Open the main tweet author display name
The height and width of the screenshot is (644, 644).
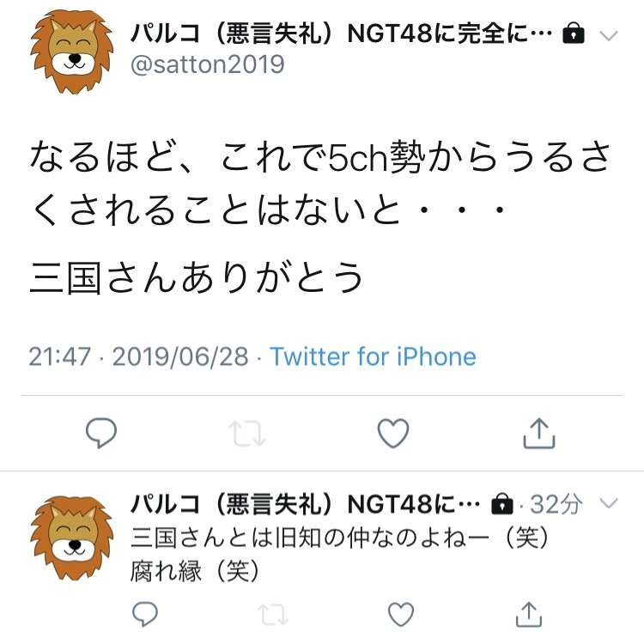click(x=342, y=33)
